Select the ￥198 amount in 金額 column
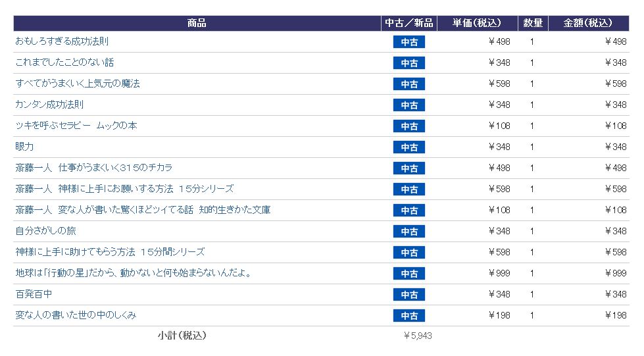 point(616,315)
